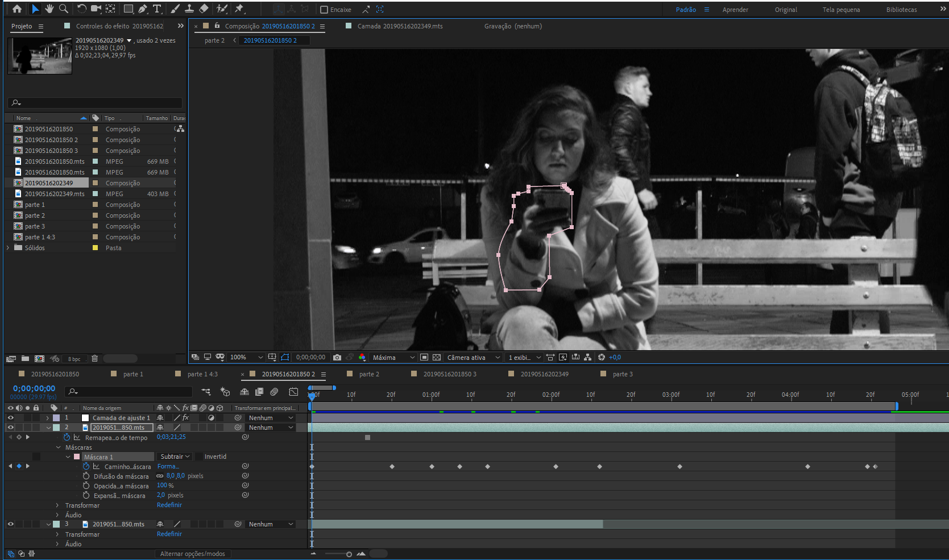Click the reset exposure icon
The width and height of the screenshot is (949, 560).
[x=602, y=358]
